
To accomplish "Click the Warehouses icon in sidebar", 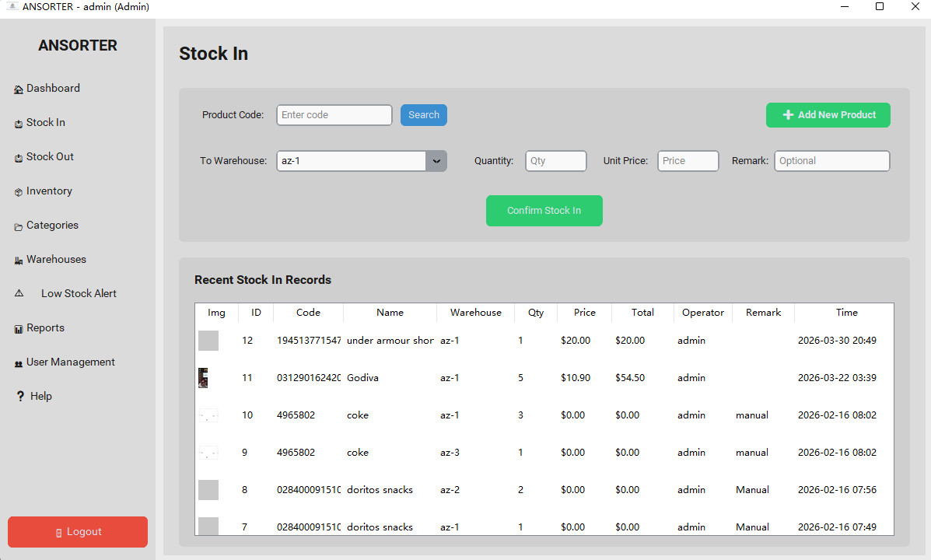I will coord(19,260).
